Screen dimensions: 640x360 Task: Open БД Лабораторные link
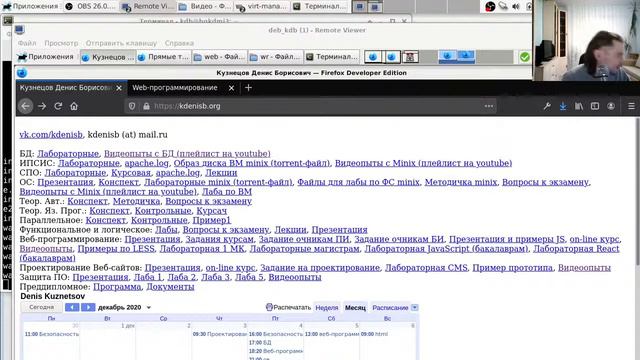click(68, 154)
